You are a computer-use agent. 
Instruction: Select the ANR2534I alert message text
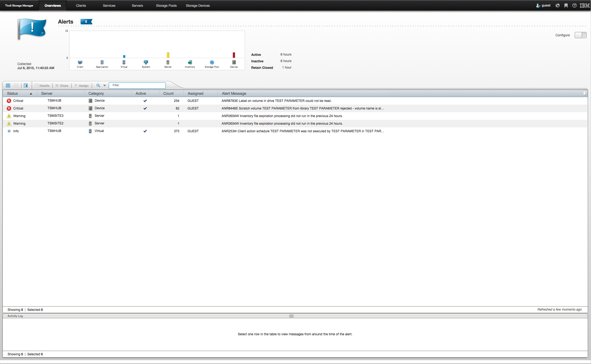[x=303, y=131]
